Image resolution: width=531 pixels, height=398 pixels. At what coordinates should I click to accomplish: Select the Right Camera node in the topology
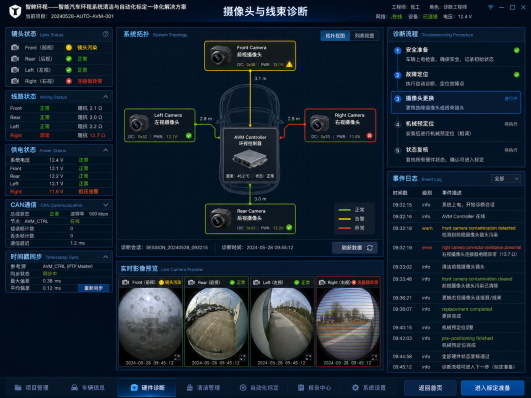(340, 125)
